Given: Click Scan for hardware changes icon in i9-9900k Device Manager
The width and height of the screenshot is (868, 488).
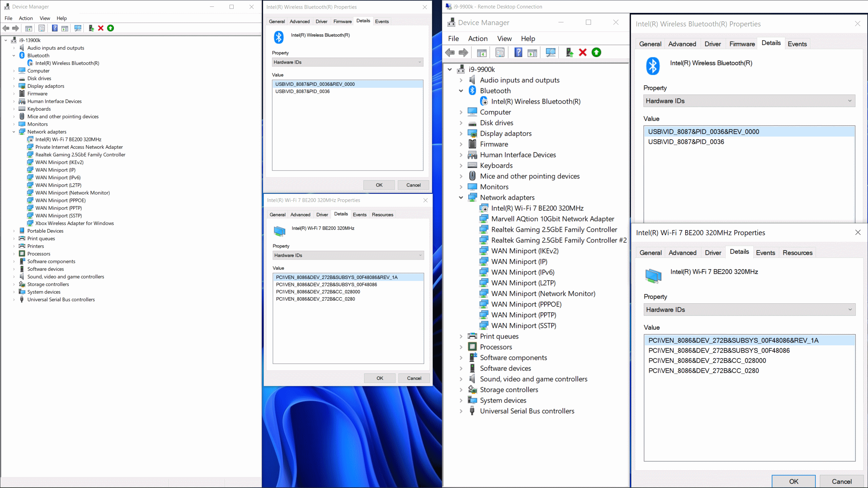Looking at the screenshot, I should click(x=551, y=52).
